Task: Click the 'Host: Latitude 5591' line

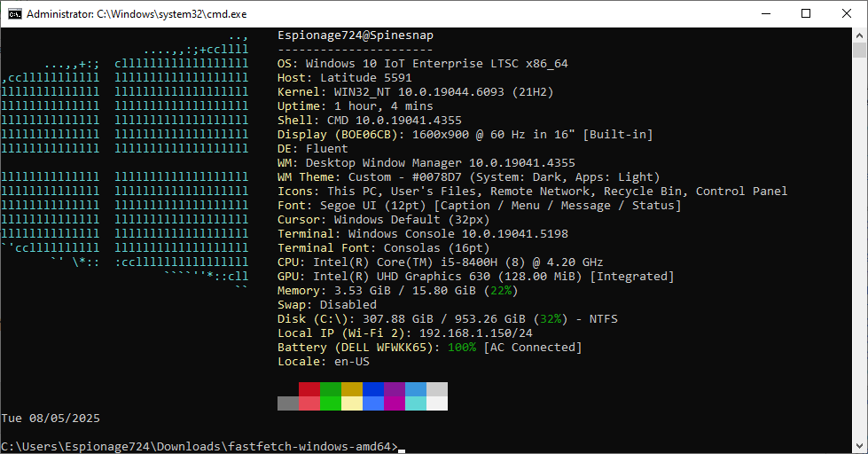Action: click(345, 78)
